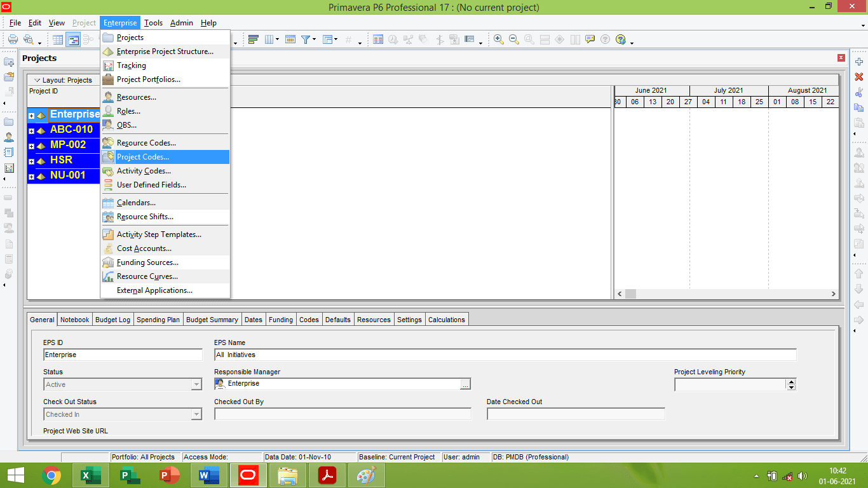The width and height of the screenshot is (868, 488).
Task: Click the Print icon in the toolbar
Action: [x=13, y=39]
